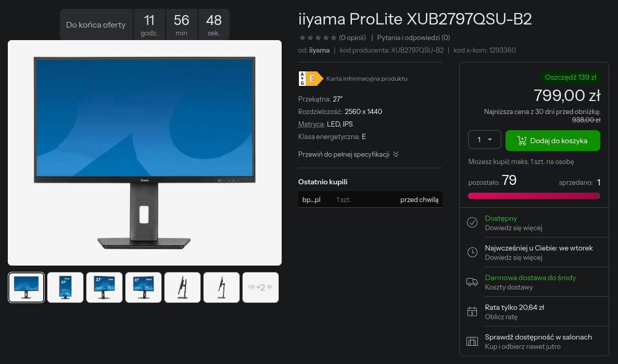The height and width of the screenshot is (364, 618).
Task: Select the sixth side-profile thumbnail
Action: pyautogui.click(x=221, y=287)
